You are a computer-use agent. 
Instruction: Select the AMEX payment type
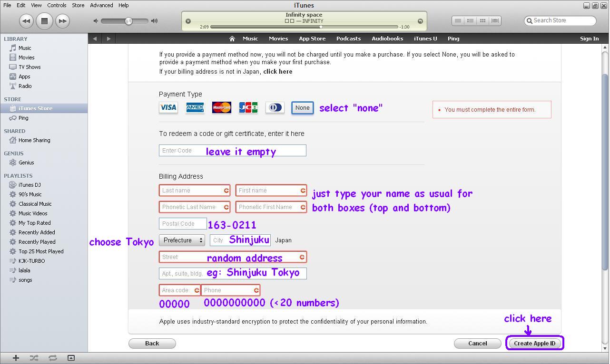click(195, 108)
